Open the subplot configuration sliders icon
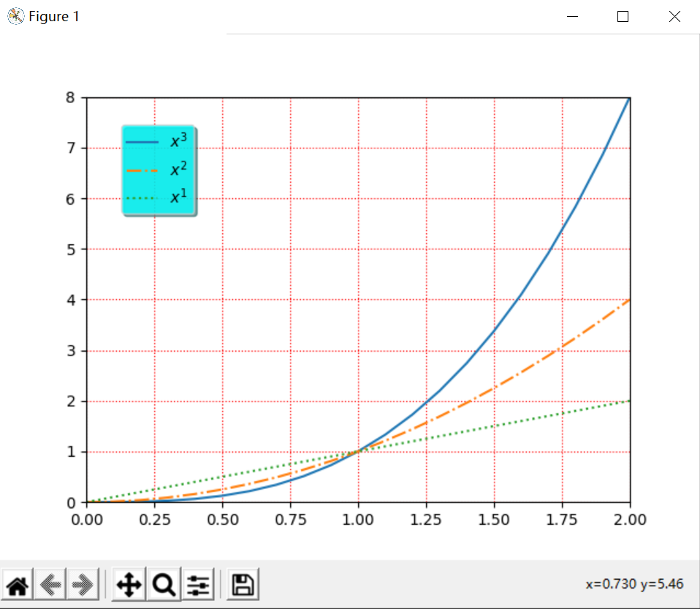This screenshot has height=609, width=700. click(x=197, y=583)
